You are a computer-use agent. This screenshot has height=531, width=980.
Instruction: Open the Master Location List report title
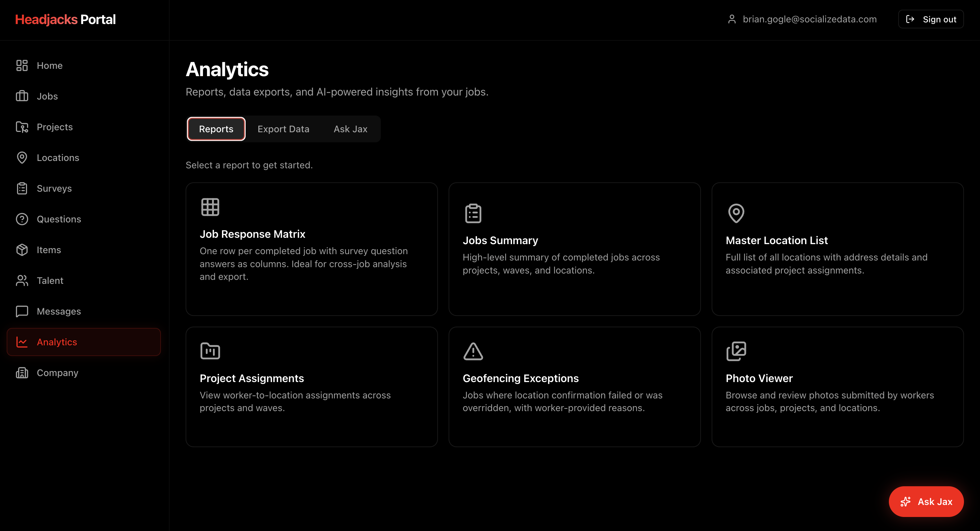776,240
